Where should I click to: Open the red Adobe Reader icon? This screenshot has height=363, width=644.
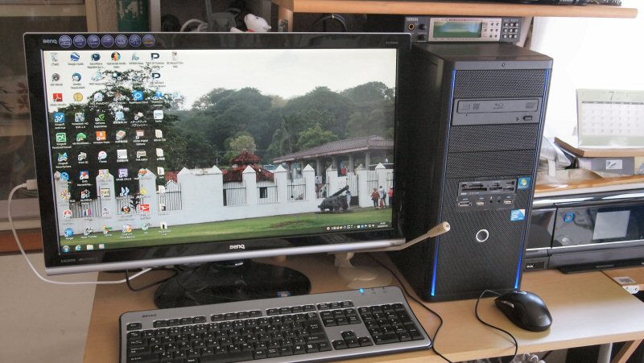point(57,97)
